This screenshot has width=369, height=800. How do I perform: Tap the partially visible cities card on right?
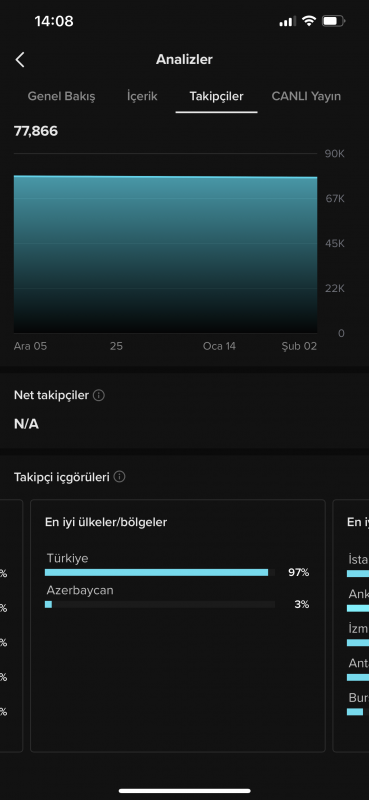351,626
